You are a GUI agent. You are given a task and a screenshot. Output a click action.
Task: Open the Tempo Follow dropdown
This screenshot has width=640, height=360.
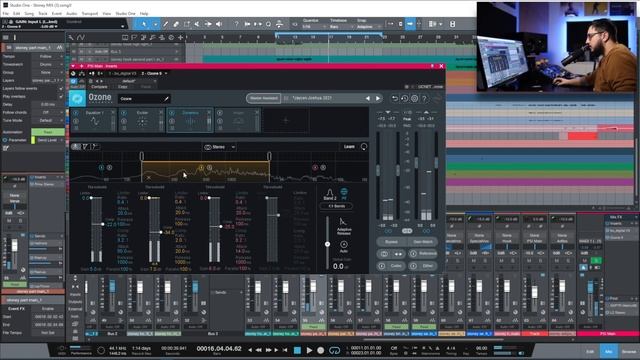(48, 56)
